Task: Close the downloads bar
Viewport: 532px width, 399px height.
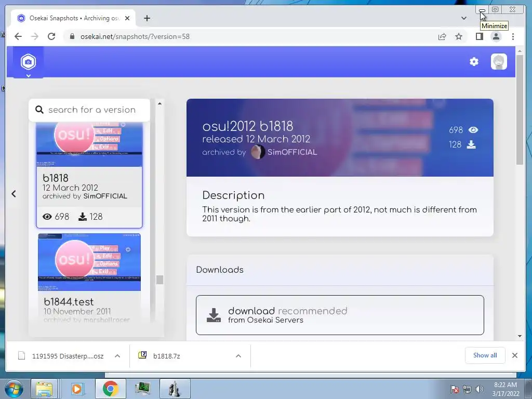Action: point(515,355)
